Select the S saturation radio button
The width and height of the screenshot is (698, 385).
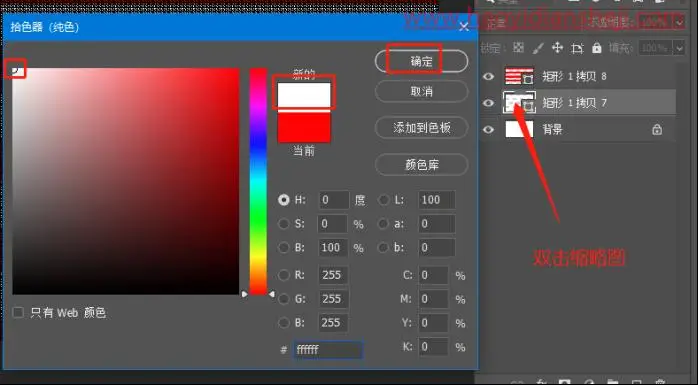pyautogui.click(x=284, y=223)
